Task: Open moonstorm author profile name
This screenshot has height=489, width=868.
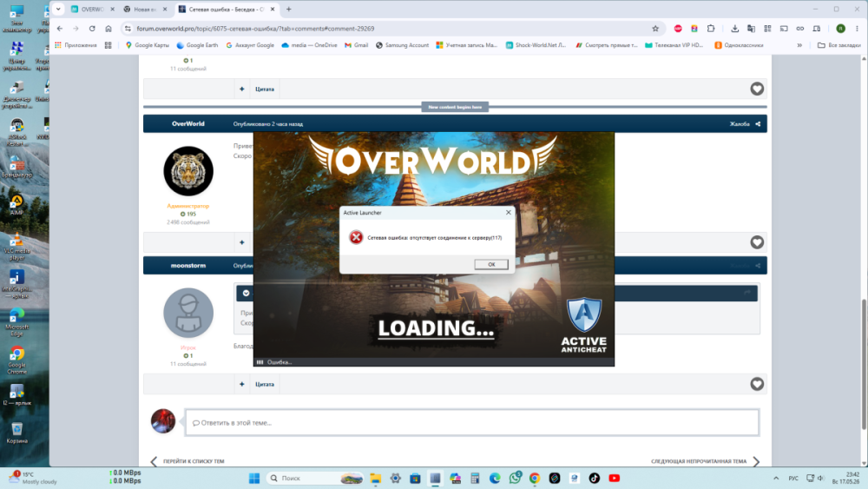Action: [x=188, y=266]
